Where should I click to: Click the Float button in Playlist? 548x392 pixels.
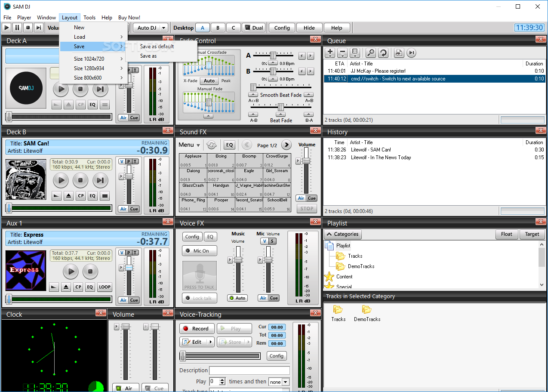point(507,234)
